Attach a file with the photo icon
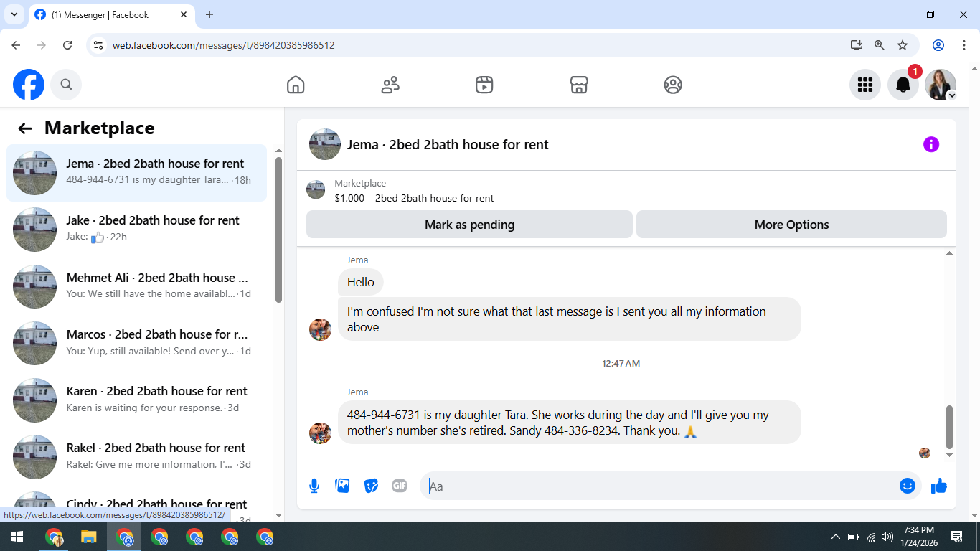Screen dimensions: 980x551 (x=343, y=486)
